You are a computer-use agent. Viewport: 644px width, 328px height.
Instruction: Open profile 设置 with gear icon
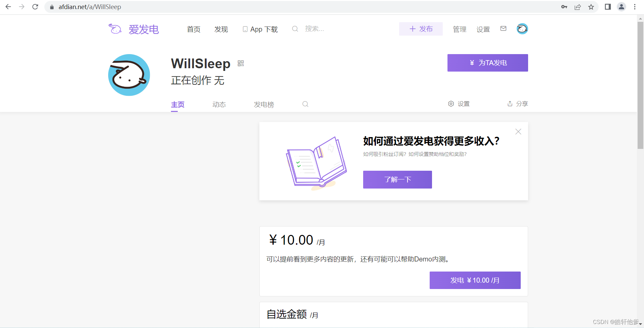459,104
